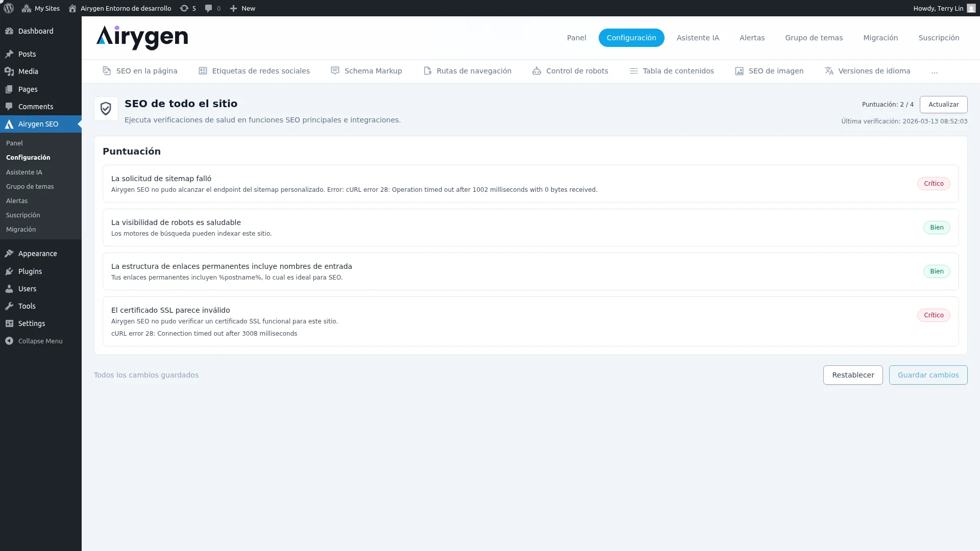Click the Terry Lin avatar thumbnail

971,8
